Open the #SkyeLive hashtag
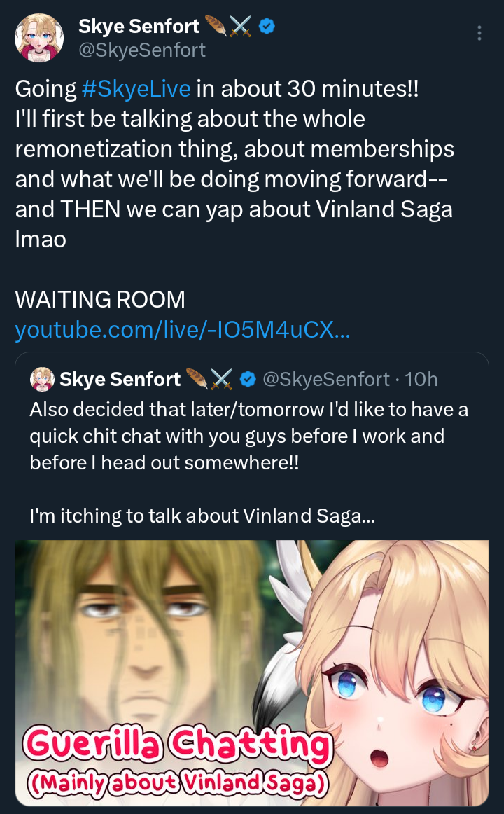This screenshot has width=504, height=814. pos(136,89)
